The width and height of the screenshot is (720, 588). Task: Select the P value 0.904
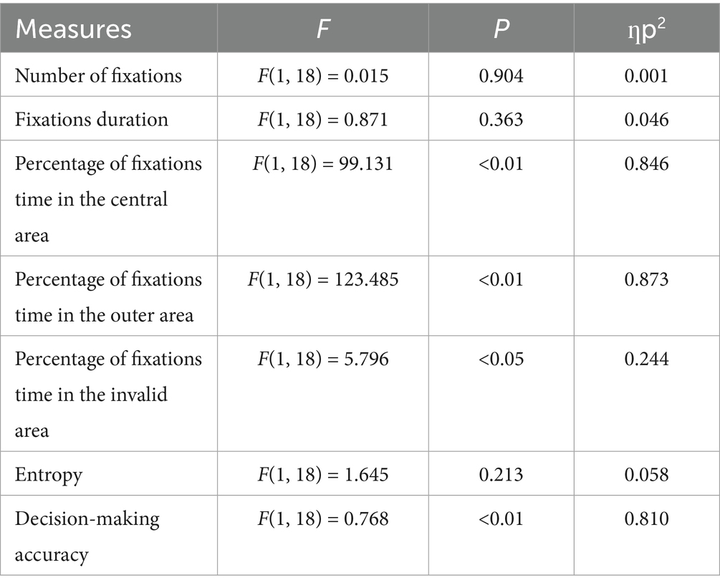(501, 75)
